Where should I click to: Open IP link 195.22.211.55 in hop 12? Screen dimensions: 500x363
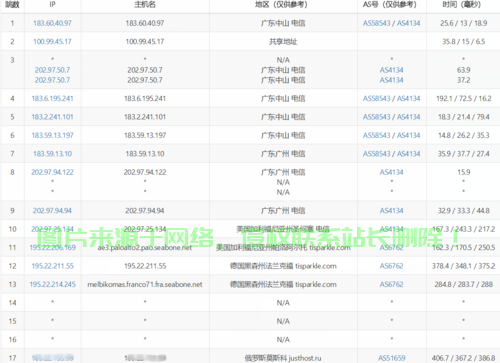[x=52, y=266]
